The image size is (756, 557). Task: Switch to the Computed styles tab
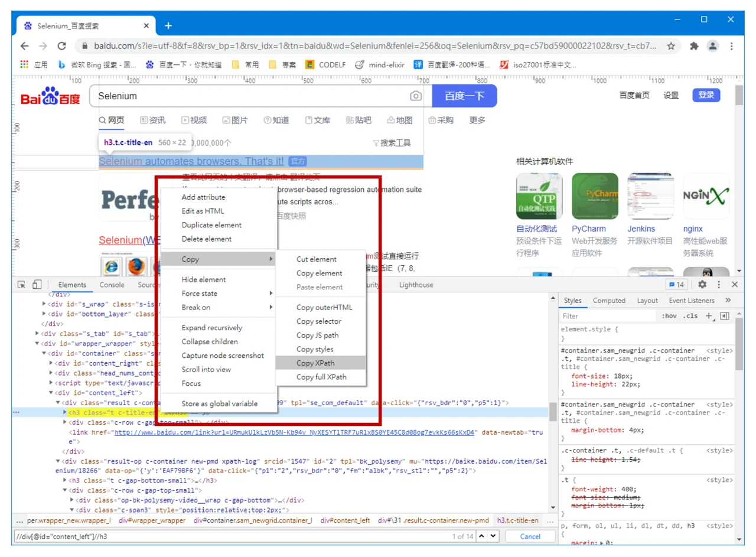pyautogui.click(x=609, y=301)
